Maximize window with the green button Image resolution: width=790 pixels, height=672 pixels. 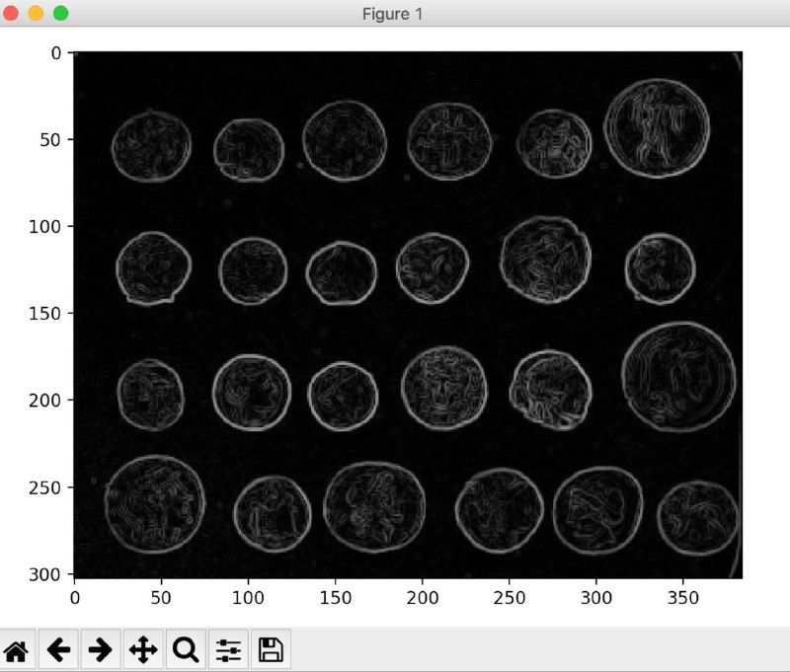(x=61, y=13)
